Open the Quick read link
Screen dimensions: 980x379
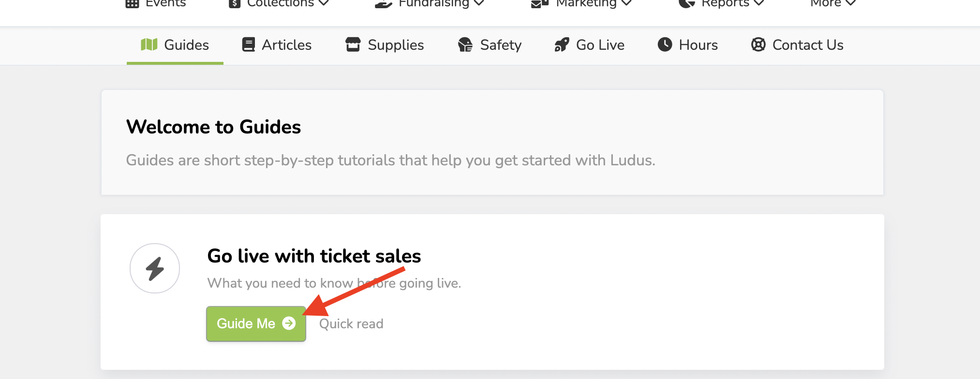(x=351, y=324)
